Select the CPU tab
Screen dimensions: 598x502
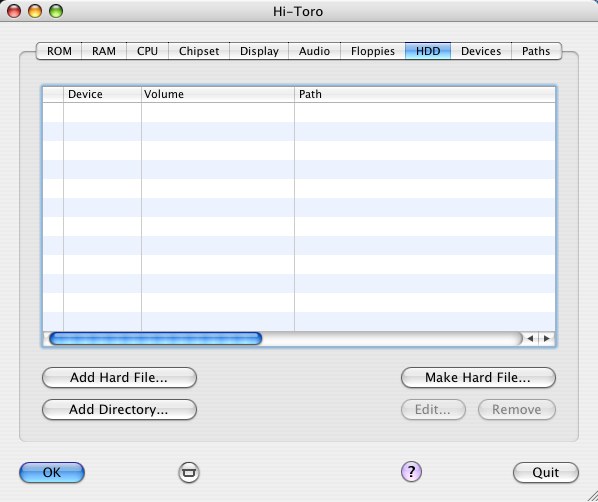(147, 51)
